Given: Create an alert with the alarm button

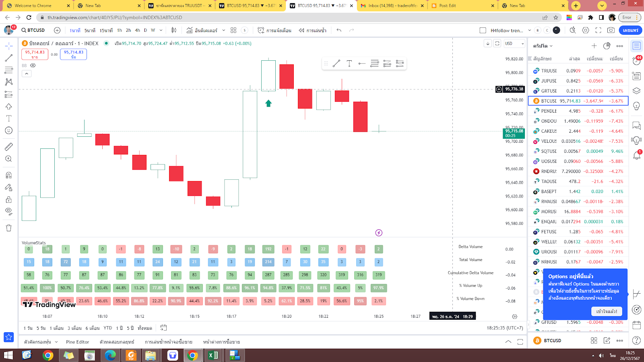Looking at the screenshot, I should 275,30.
